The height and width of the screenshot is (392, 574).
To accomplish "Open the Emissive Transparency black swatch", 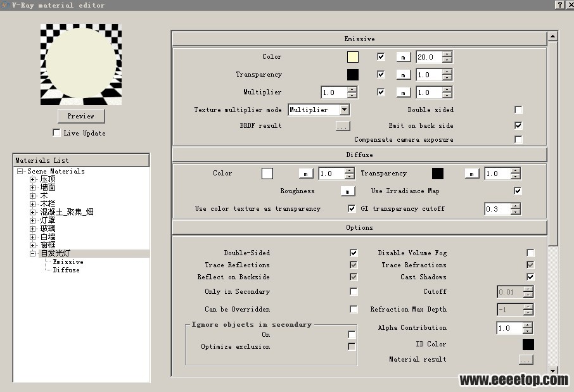I will (352, 74).
